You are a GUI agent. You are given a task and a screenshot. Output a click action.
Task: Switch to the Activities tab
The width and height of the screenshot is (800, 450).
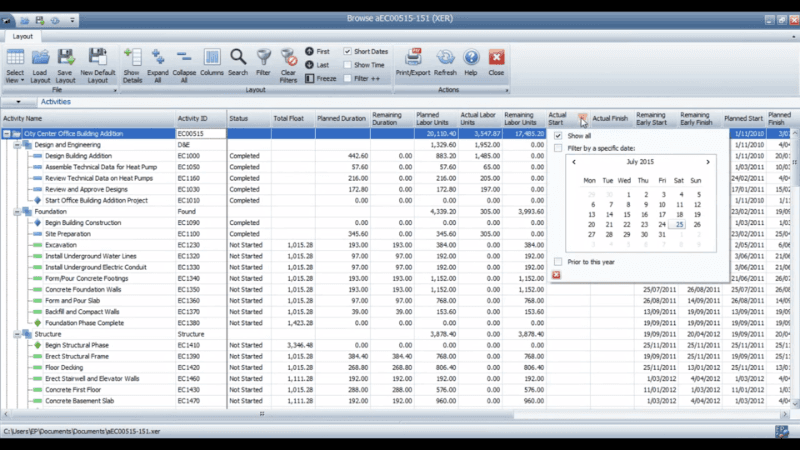(x=56, y=102)
